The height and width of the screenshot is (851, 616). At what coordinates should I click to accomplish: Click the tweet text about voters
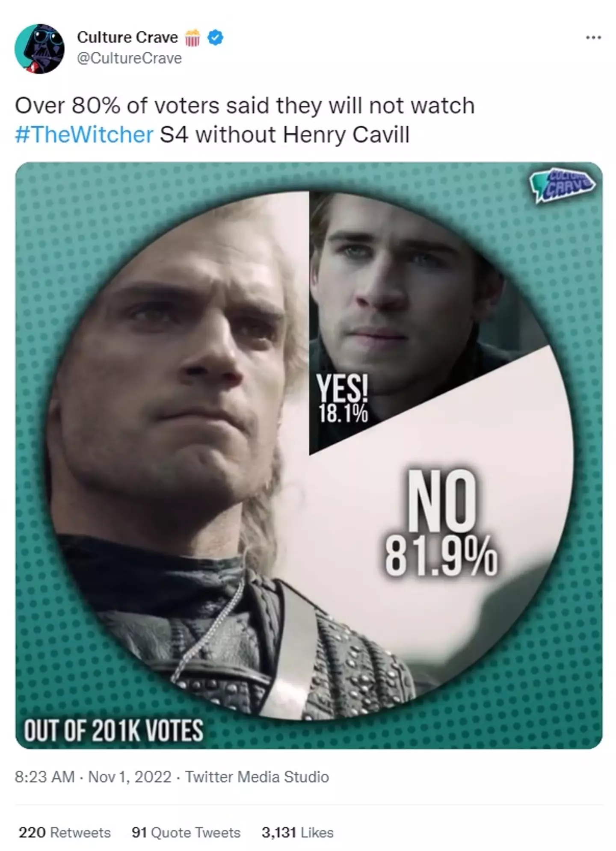point(245,120)
